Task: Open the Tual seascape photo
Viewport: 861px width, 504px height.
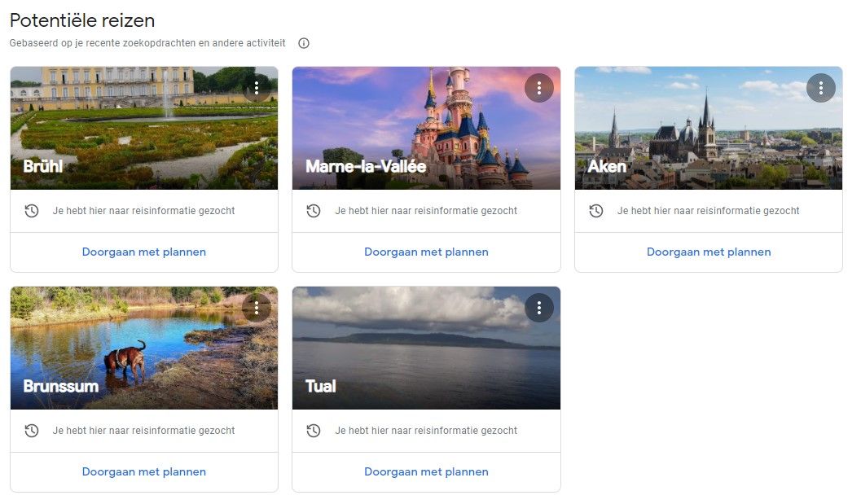Action: [426, 348]
